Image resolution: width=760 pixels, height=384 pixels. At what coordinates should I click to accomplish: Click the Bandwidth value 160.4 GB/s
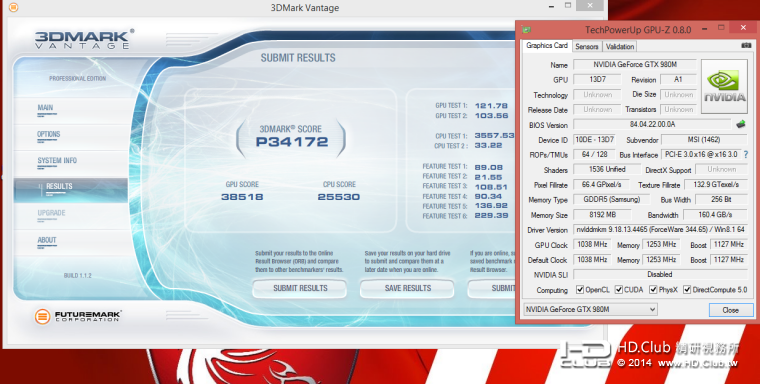tap(715, 214)
